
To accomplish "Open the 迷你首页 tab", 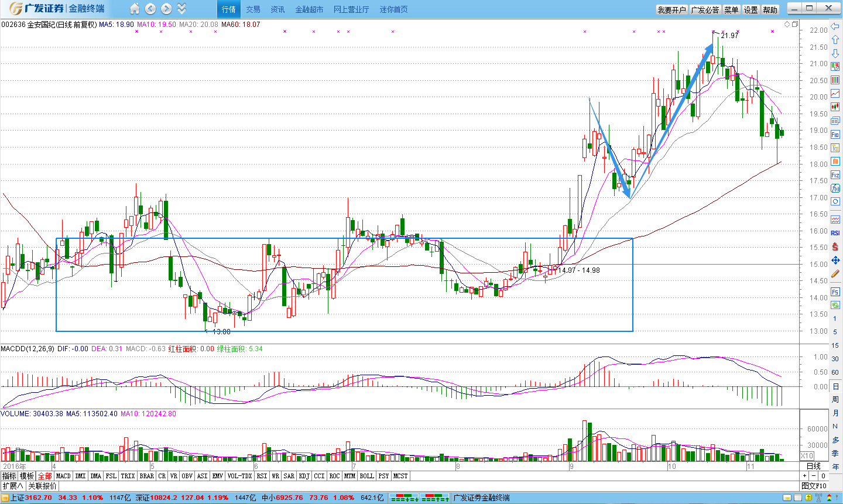I will pyautogui.click(x=394, y=9).
